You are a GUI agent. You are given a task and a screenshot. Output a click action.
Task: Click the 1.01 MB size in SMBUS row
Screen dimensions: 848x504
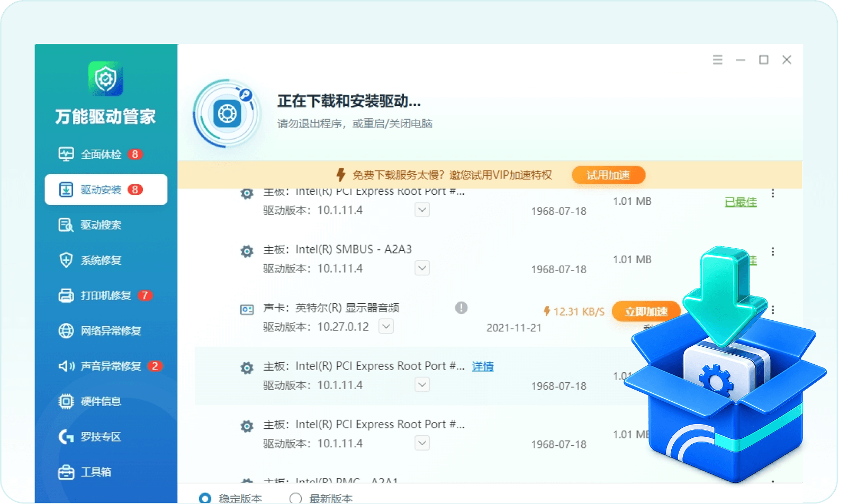[x=632, y=259]
